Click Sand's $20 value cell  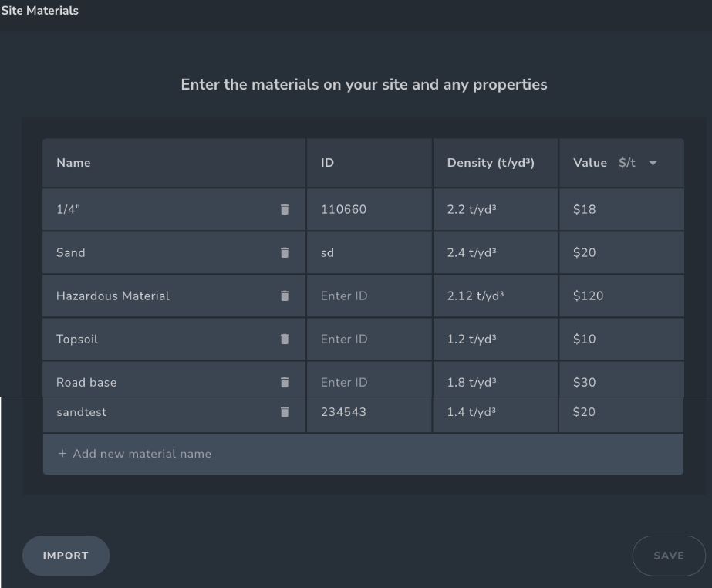pyautogui.click(x=622, y=252)
